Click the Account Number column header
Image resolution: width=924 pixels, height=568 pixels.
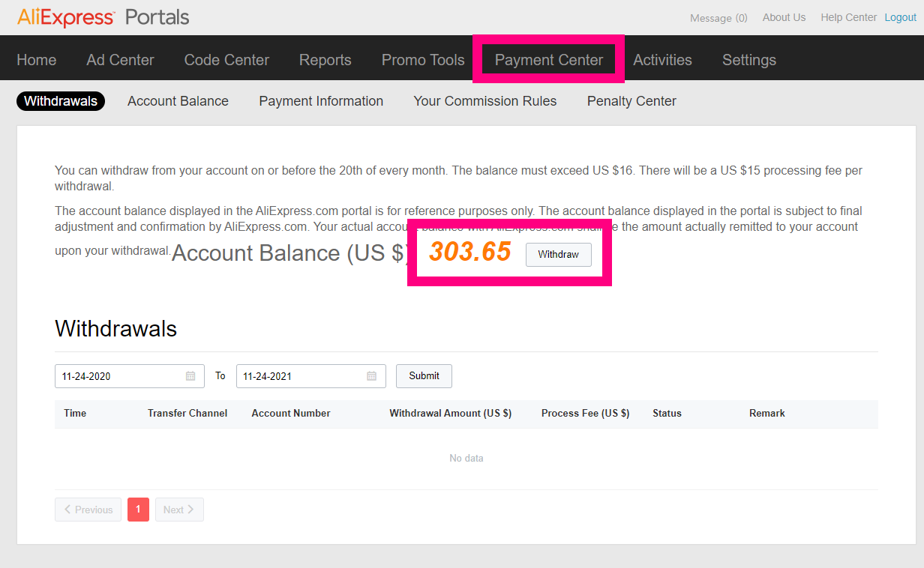291,413
